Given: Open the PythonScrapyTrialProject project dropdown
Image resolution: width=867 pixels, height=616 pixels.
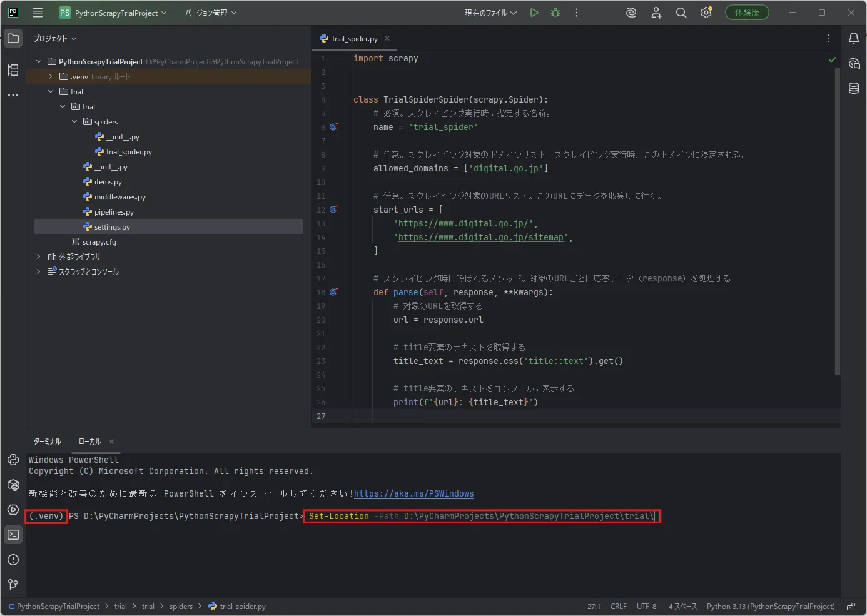Looking at the screenshot, I should (113, 13).
